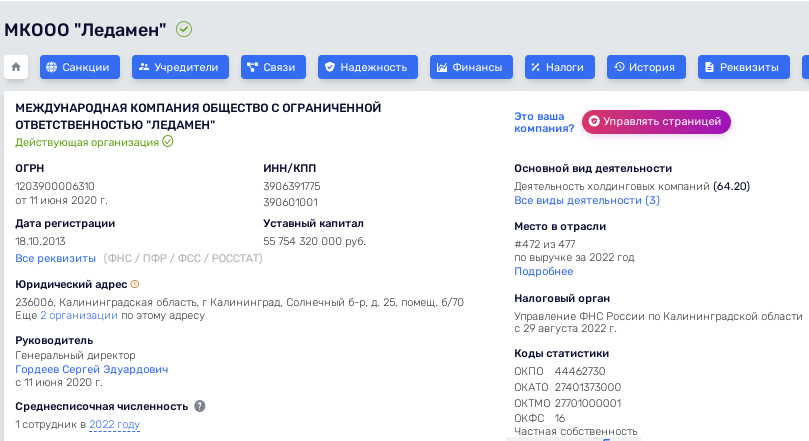The width and height of the screenshot is (809, 441).
Task: Open the Санкции tab
Action: pyautogui.click(x=81, y=67)
